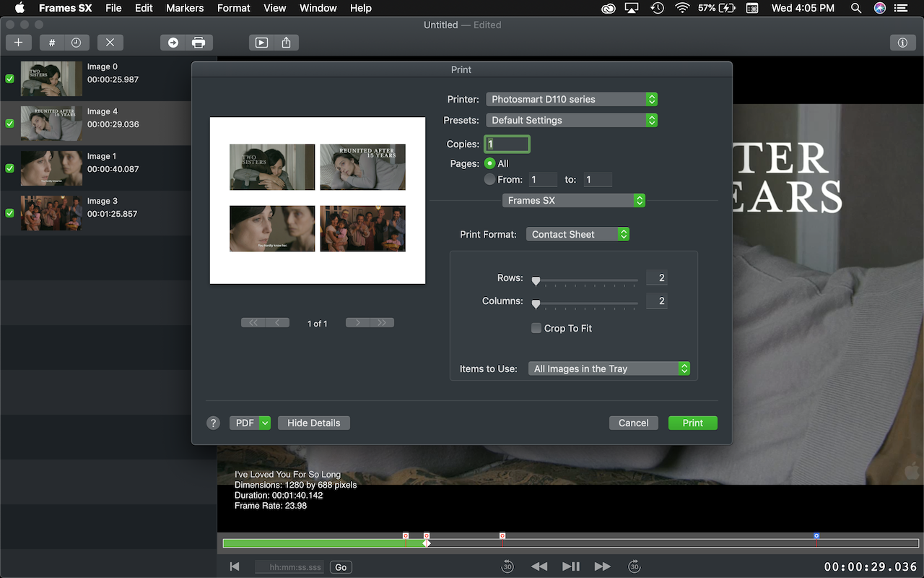Screen dimensions: 924x578
Task: Click the play slideshow toolbar icon
Action: coord(261,43)
